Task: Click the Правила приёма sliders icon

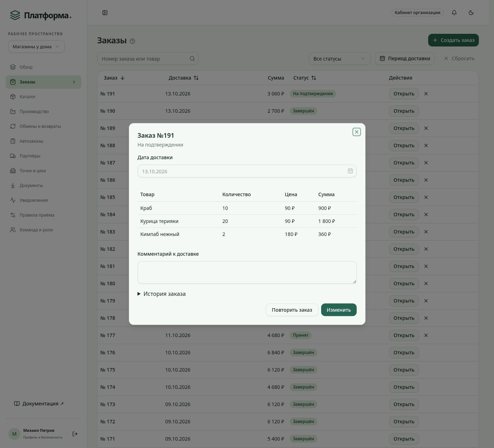Action: coord(13,215)
